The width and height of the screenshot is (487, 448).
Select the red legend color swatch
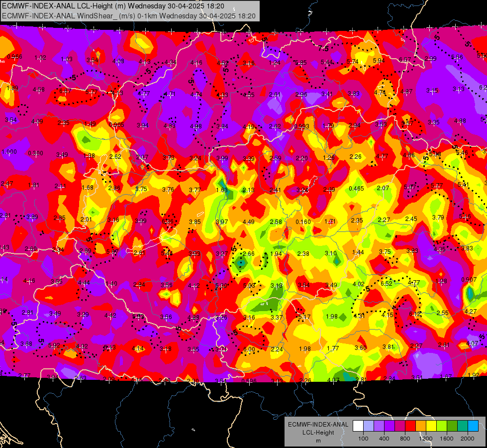pyautogui.click(x=410, y=426)
